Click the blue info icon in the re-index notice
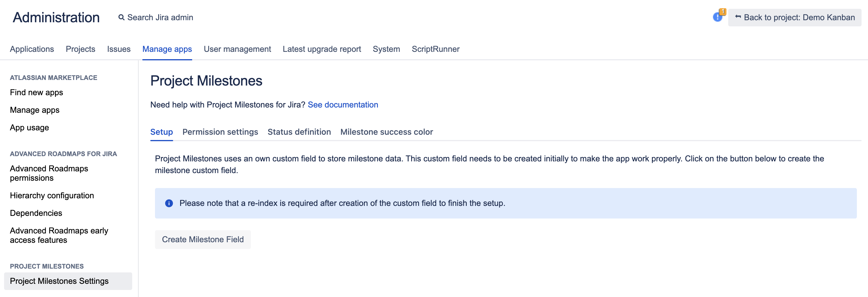Viewport: 868px width, 297px height. (169, 203)
